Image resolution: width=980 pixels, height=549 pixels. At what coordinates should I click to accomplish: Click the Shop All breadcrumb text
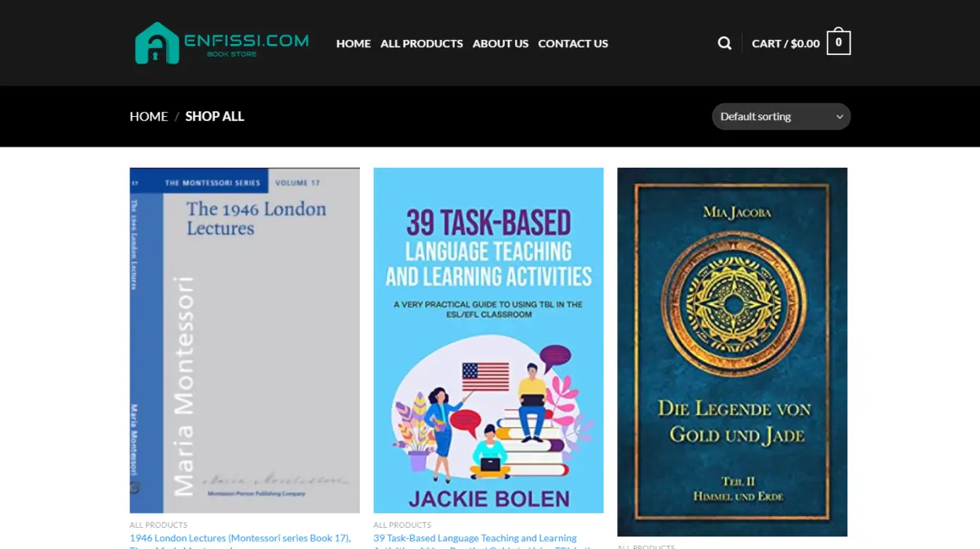[215, 116]
